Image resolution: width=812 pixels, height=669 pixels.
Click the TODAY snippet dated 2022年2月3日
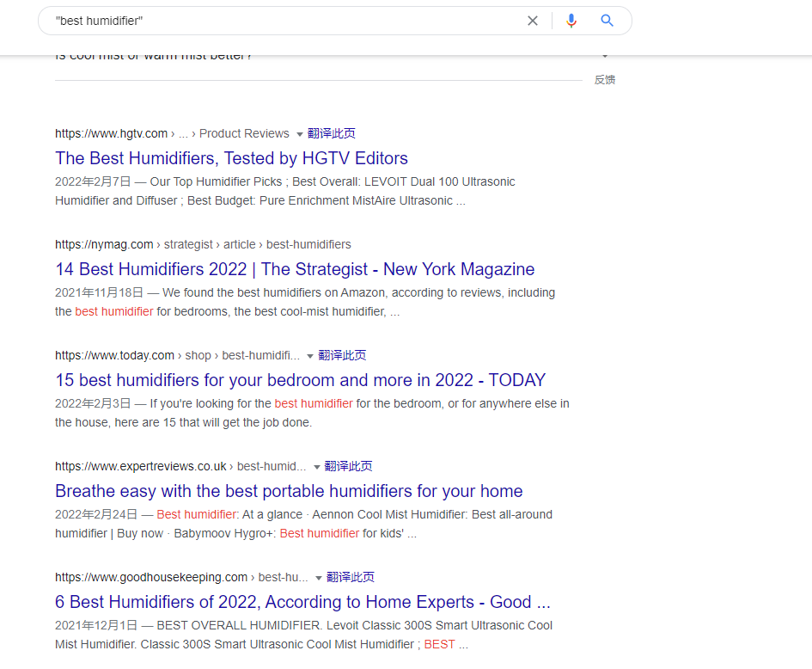[x=312, y=413]
